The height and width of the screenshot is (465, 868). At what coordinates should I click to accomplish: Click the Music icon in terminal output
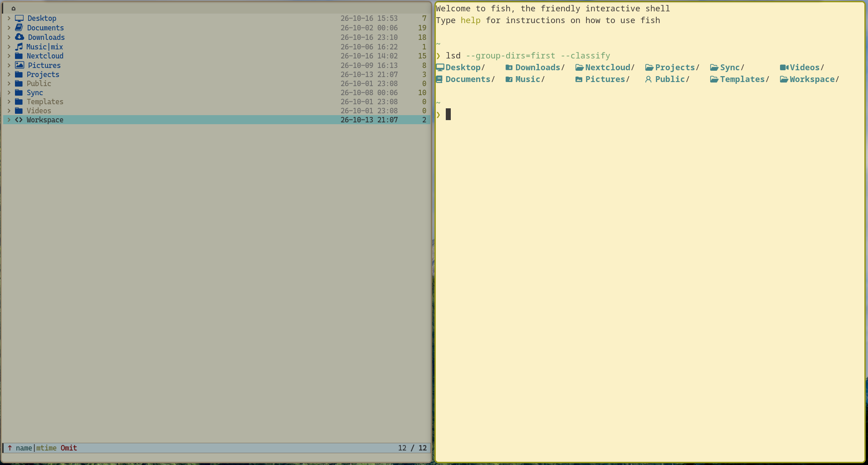coord(509,79)
